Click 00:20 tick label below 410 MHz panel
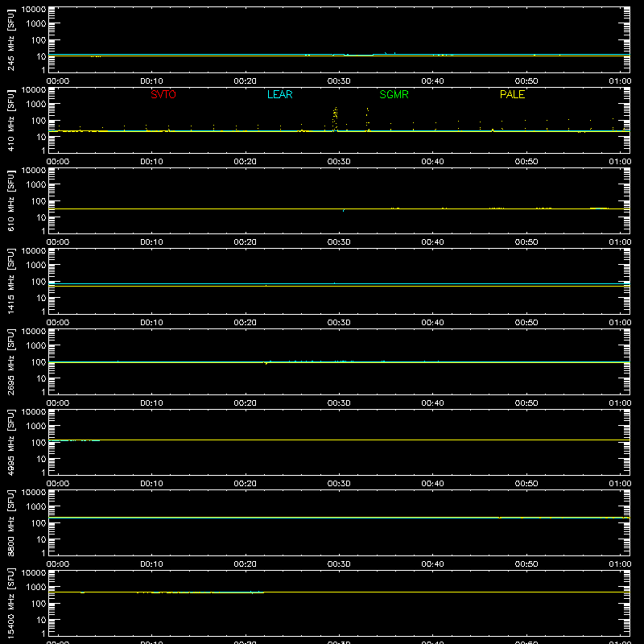644x644 pixels. point(246,162)
